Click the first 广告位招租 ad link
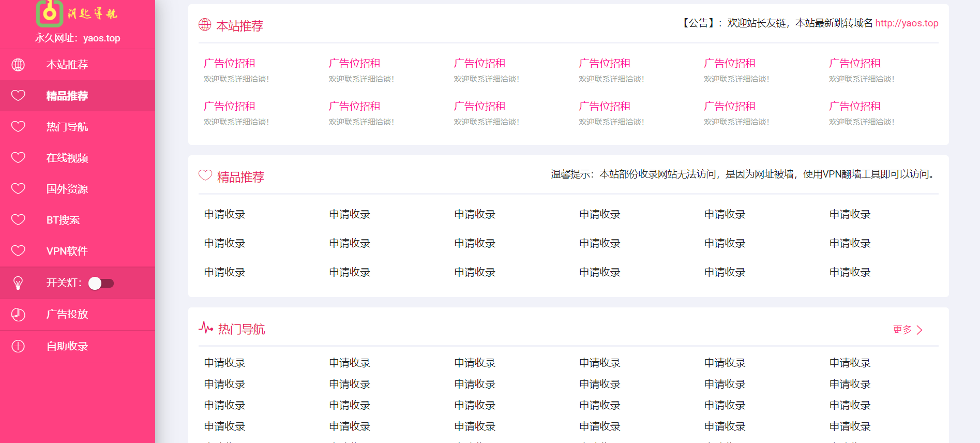 coord(230,63)
